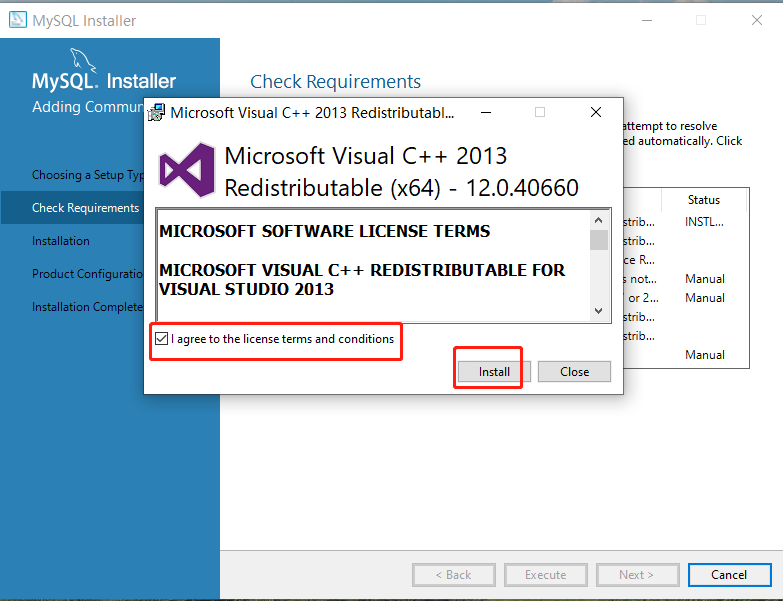
Task: Click the INSTL... status cell
Action: pos(704,222)
